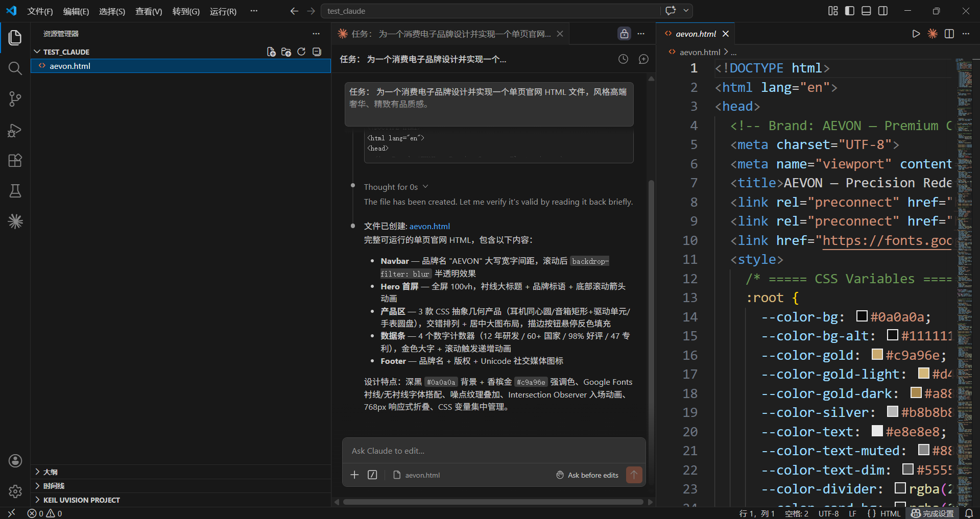Open the Claude sidebar icon
The height and width of the screenshot is (519, 980).
[x=15, y=221]
